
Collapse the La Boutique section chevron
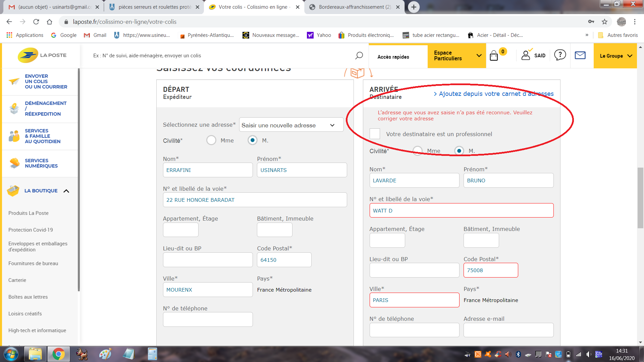(66, 191)
